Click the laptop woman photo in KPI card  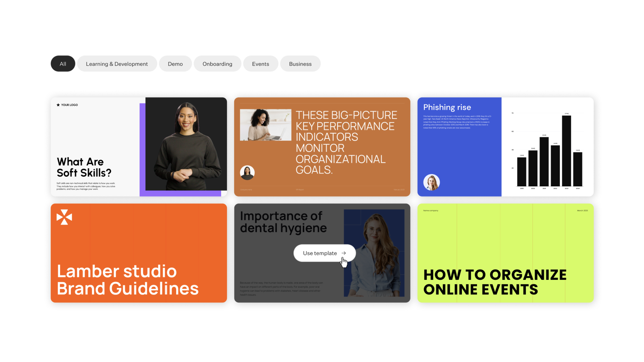pyautogui.click(x=265, y=125)
